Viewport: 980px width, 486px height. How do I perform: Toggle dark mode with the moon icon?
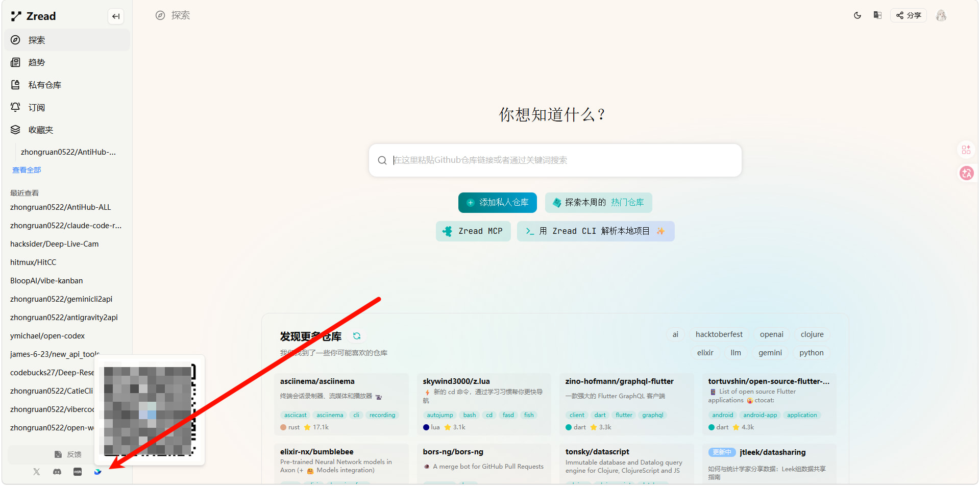pos(857,15)
